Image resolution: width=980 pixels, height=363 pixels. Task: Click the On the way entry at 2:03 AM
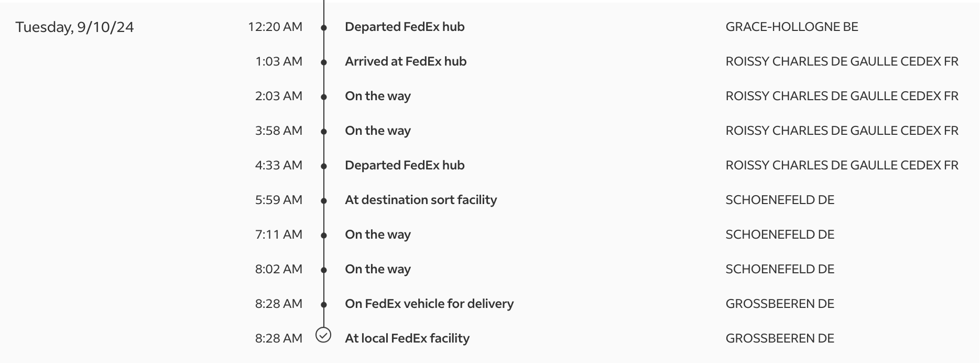tap(378, 96)
